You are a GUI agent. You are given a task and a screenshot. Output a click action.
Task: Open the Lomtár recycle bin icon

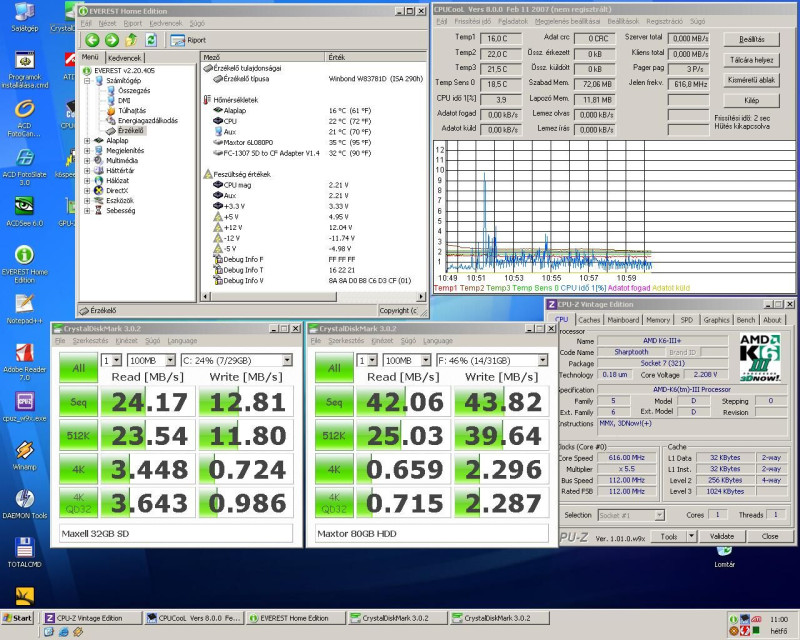click(x=724, y=557)
